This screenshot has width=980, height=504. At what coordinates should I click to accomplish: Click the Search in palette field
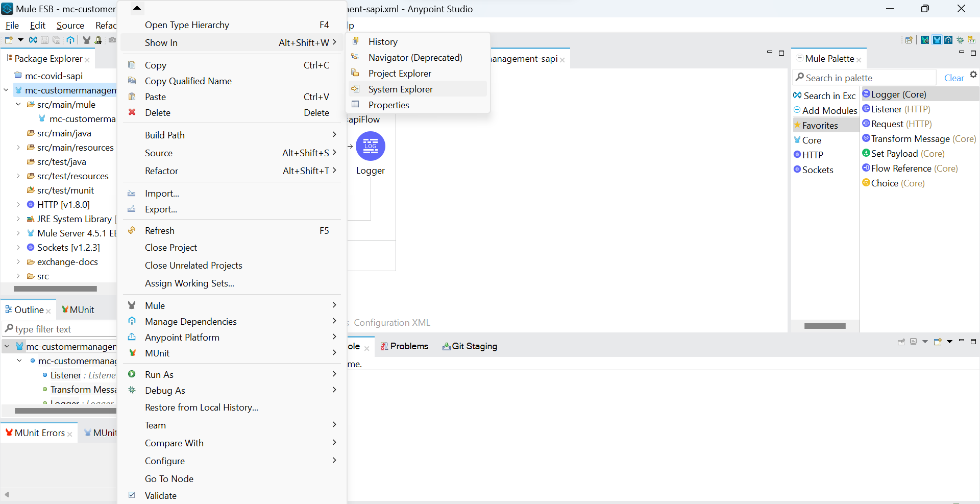click(x=868, y=78)
